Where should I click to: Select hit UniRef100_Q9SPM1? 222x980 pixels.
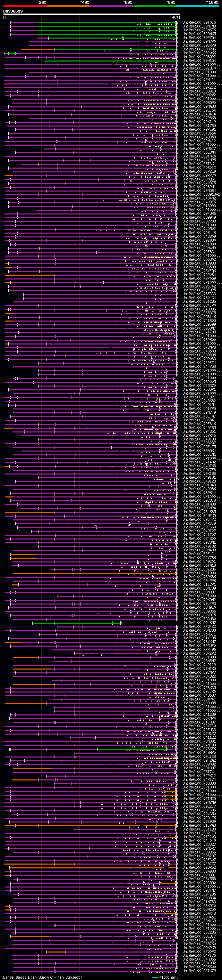[x=199, y=187]
